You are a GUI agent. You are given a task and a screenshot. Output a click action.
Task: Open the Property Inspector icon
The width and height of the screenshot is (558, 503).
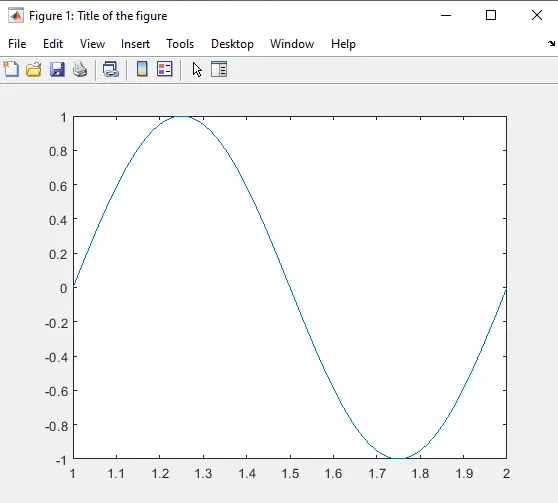click(x=219, y=69)
